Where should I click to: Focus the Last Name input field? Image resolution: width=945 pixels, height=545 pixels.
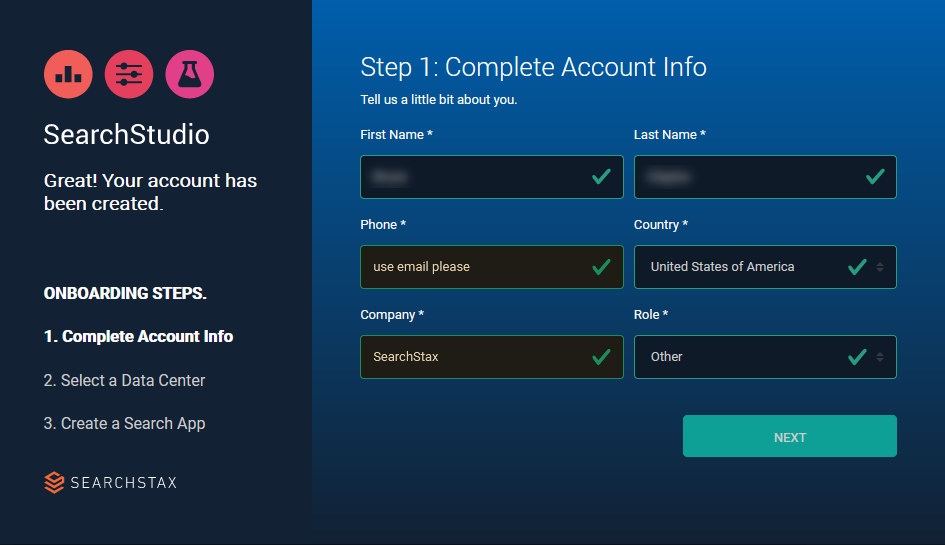[765, 177]
